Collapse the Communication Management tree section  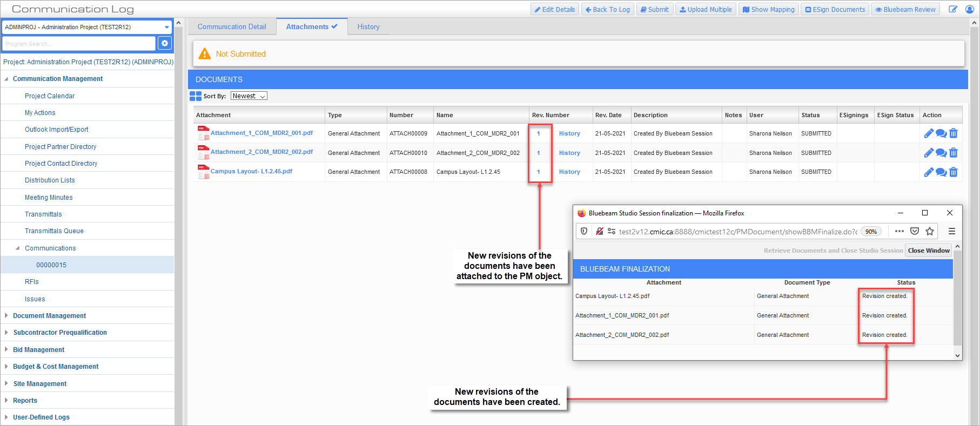(x=6, y=79)
